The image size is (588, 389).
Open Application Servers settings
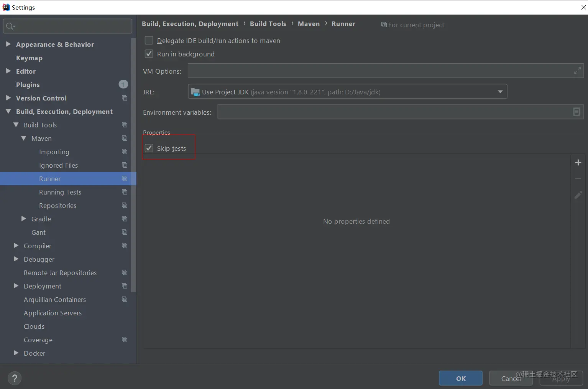(x=53, y=313)
